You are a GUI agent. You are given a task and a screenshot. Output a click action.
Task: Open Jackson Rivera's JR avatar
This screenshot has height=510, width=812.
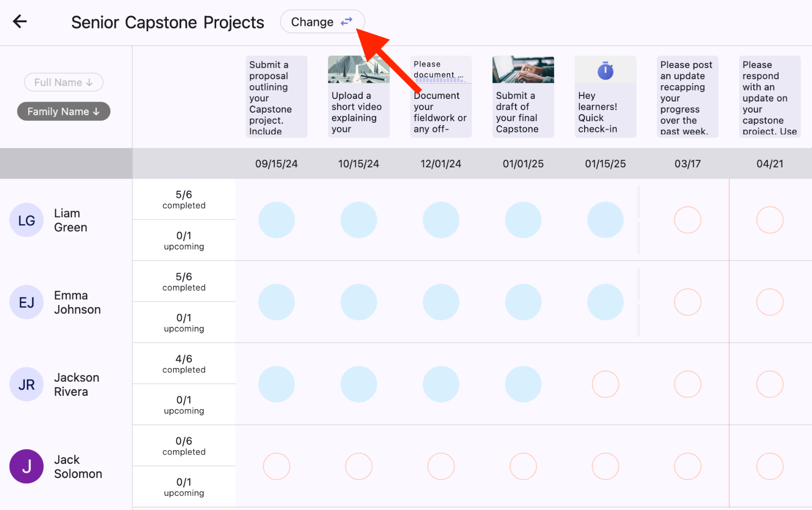click(x=26, y=385)
